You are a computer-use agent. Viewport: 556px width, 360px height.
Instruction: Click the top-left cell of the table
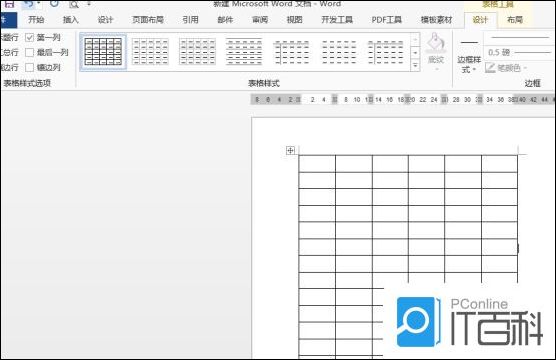click(x=317, y=164)
